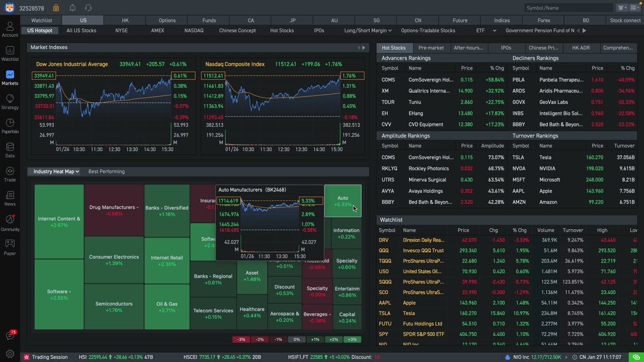Click the orange lock icon

(x=56, y=8)
